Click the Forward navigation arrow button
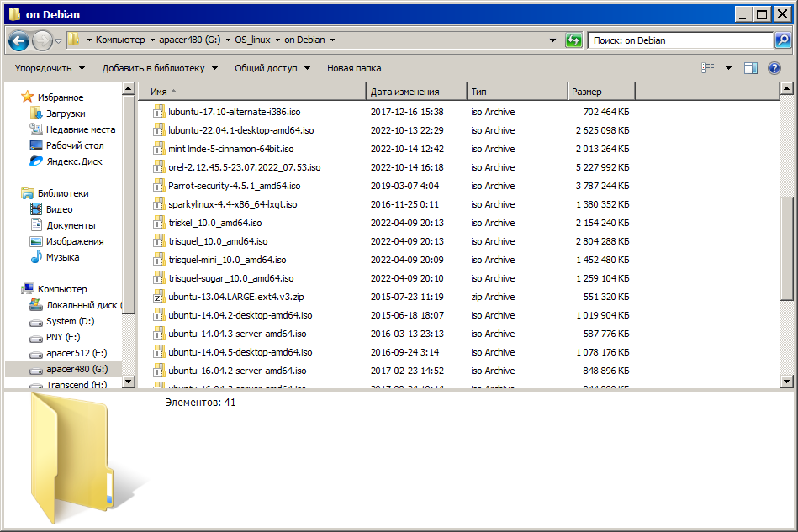Screen dimensions: 798x532 tap(42, 40)
